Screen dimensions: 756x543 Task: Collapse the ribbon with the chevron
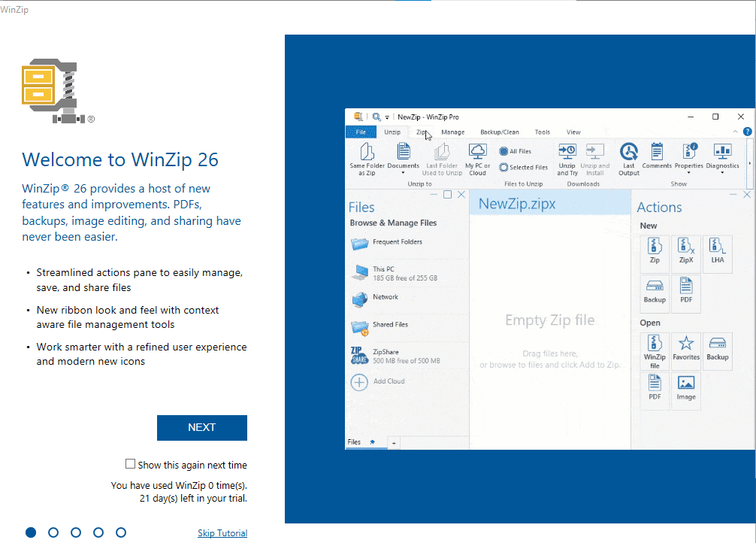tap(735, 132)
